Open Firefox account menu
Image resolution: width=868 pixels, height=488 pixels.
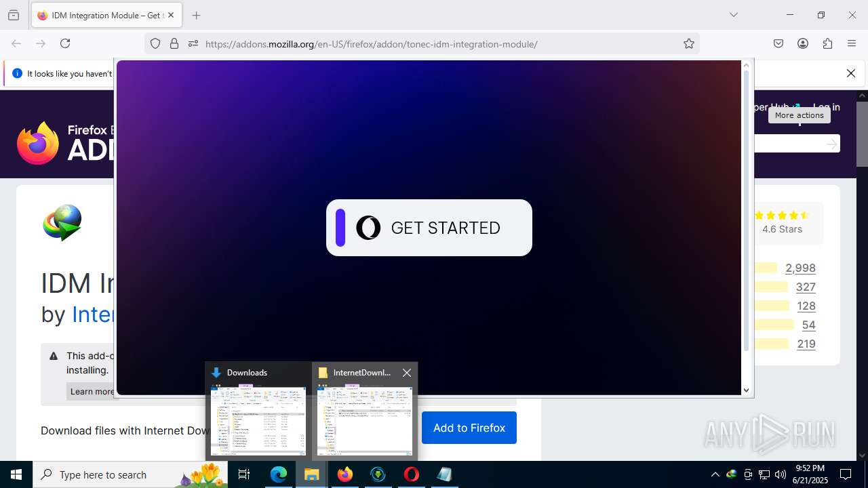[803, 43]
